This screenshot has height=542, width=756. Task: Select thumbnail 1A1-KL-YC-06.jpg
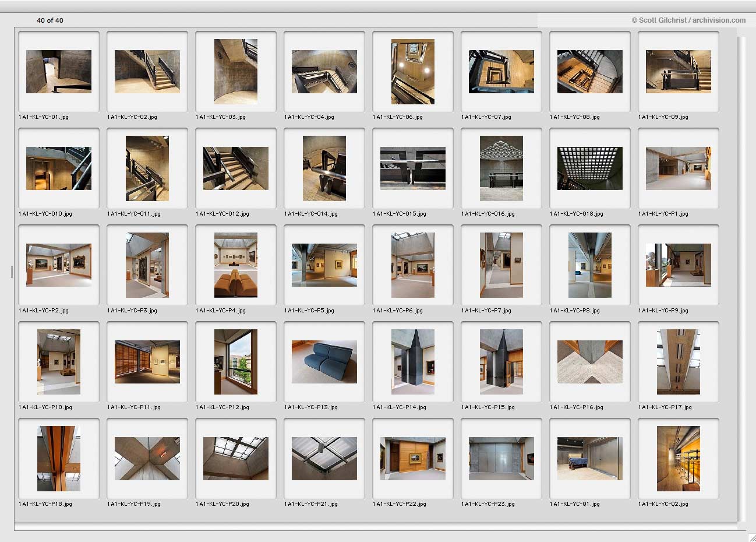(413, 72)
